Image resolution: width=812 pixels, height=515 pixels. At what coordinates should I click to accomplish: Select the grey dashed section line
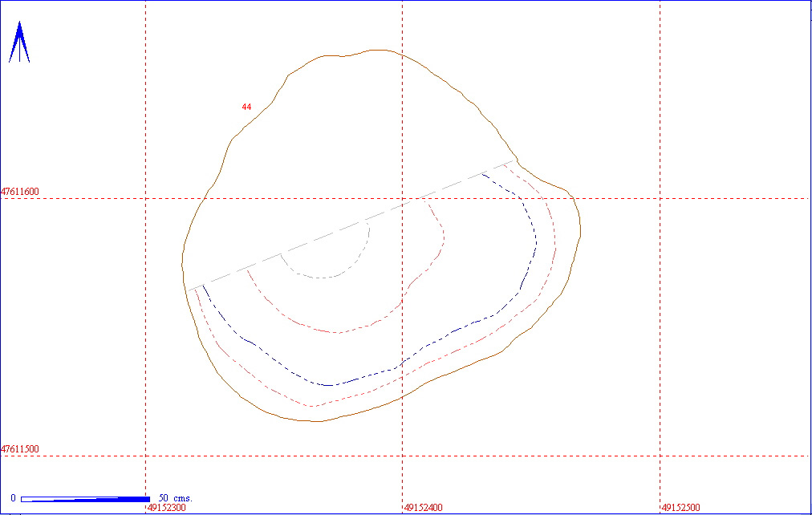351,225
